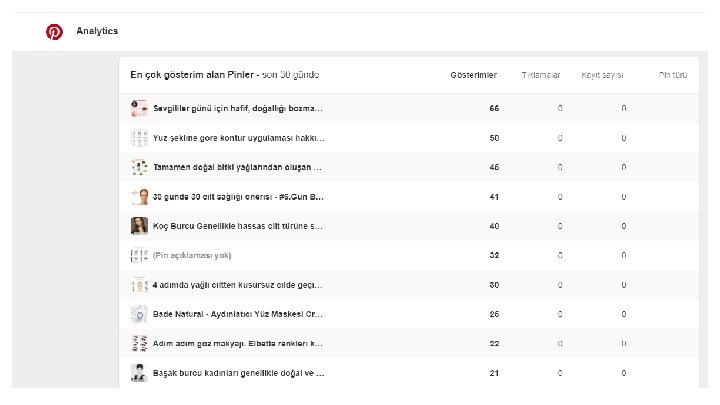Click the Pinterest logo icon
This screenshot has height=405, width=720.
coord(54,32)
